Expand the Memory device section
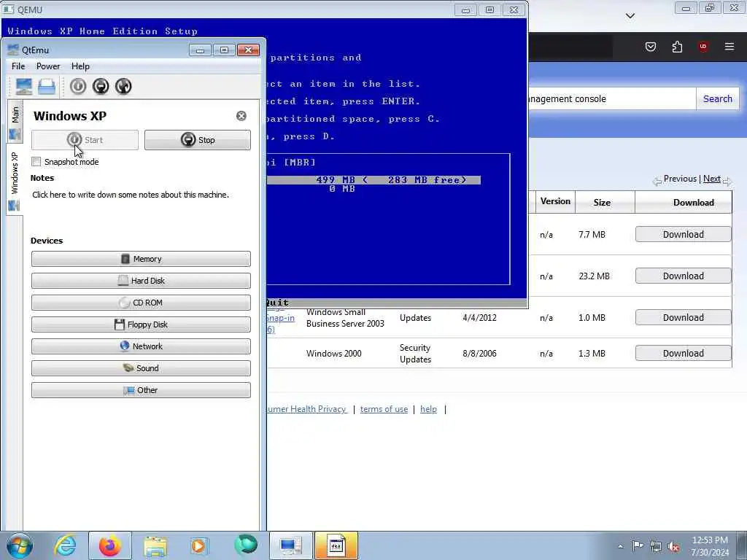The width and height of the screenshot is (747, 560). (x=141, y=259)
